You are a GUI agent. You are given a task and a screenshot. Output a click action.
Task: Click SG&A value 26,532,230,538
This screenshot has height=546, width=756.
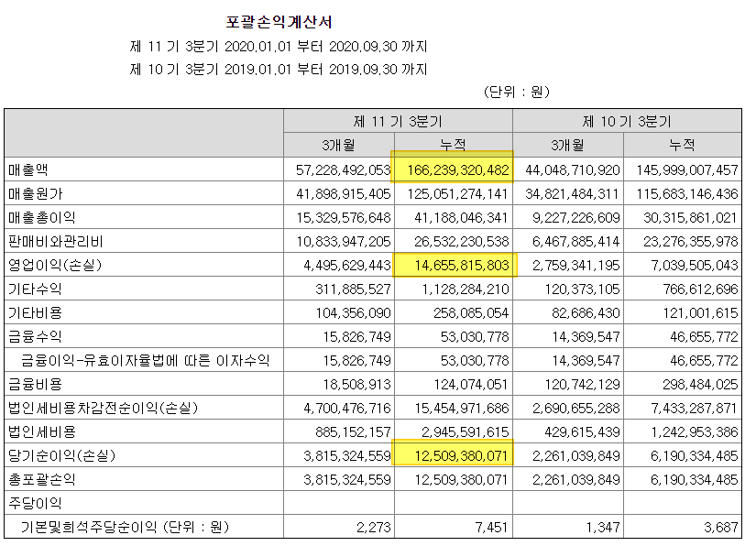coord(461,242)
